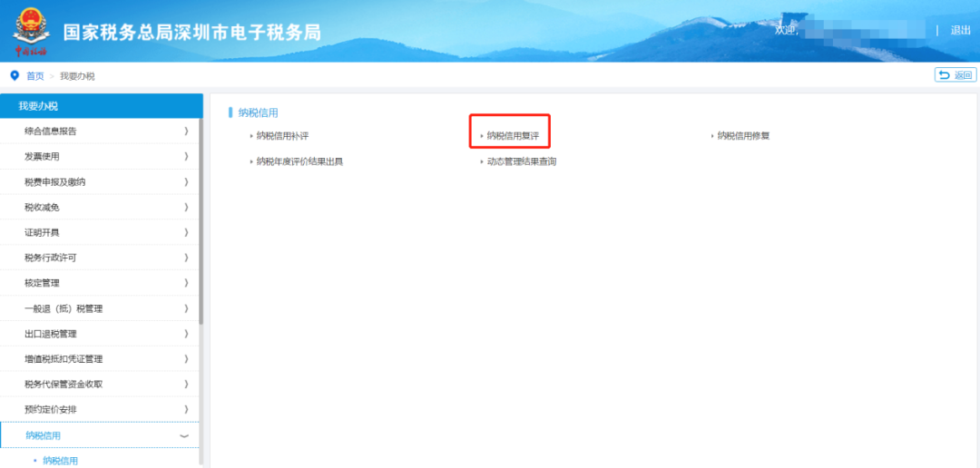Expand the 增值税抵扣凭证管理 chevron arrow
Screen dimensions: 980x468
pyautogui.click(x=186, y=358)
